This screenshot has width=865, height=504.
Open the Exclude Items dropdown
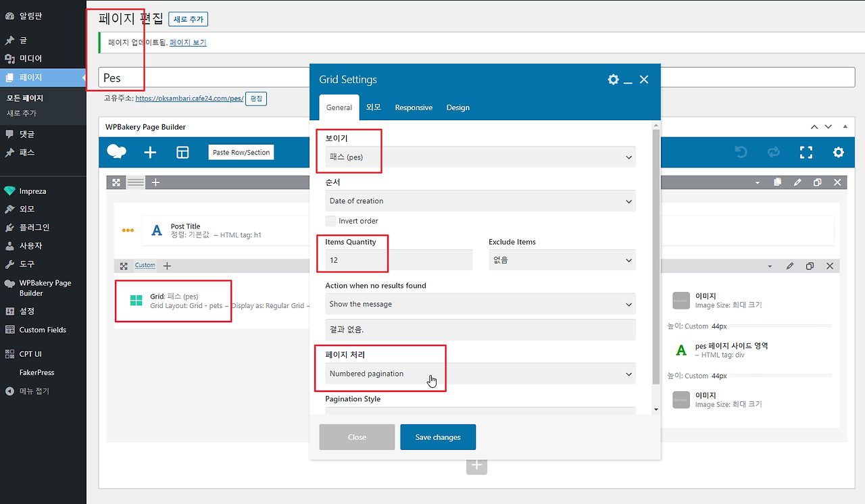pyautogui.click(x=562, y=259)
